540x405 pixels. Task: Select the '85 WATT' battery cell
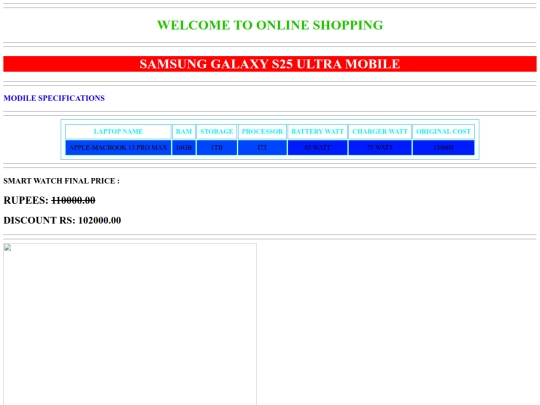318,147
